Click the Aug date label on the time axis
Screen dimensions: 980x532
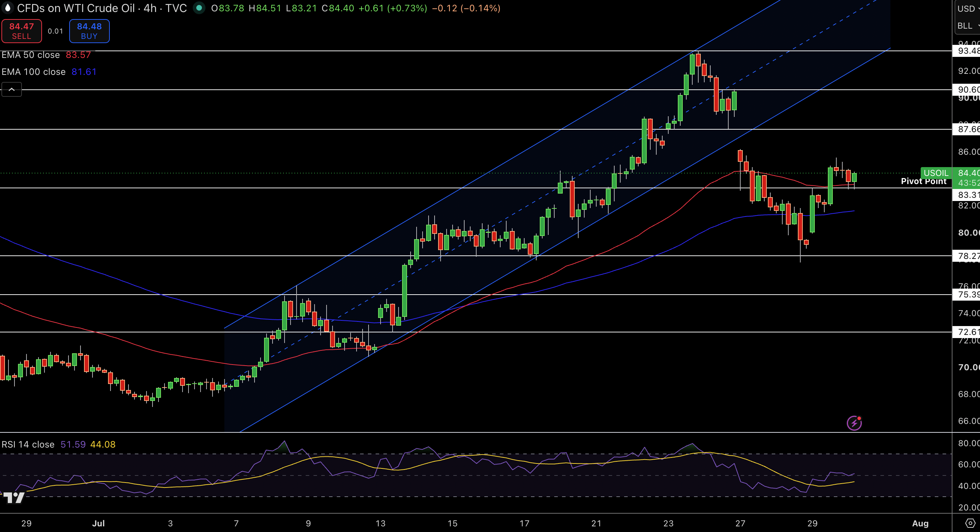tap(920, 523)
